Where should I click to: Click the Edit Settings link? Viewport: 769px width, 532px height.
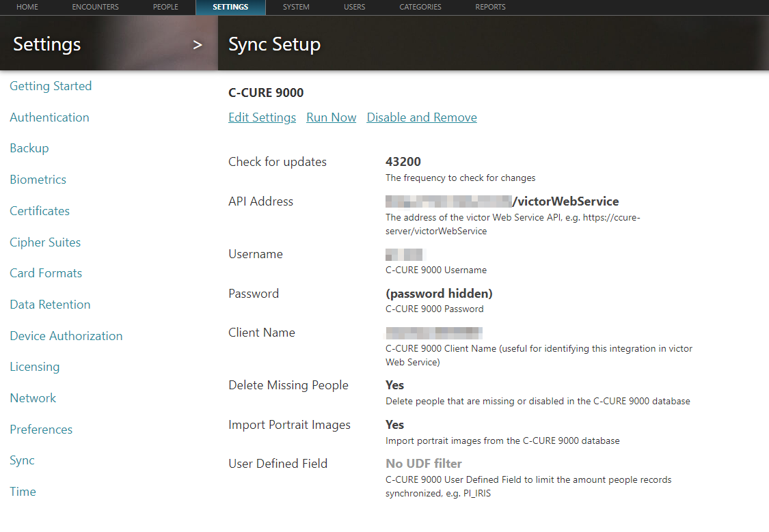click(x=262, y=117)
